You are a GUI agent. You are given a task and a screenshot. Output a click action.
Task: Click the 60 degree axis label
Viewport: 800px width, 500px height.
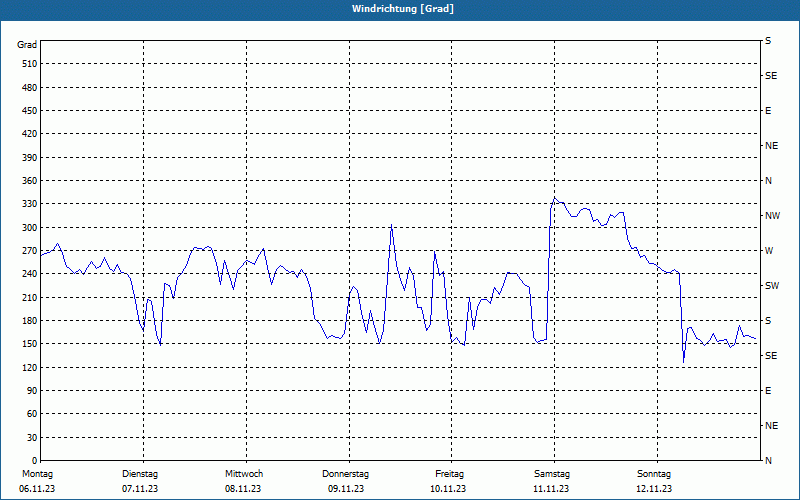point(32,413)
